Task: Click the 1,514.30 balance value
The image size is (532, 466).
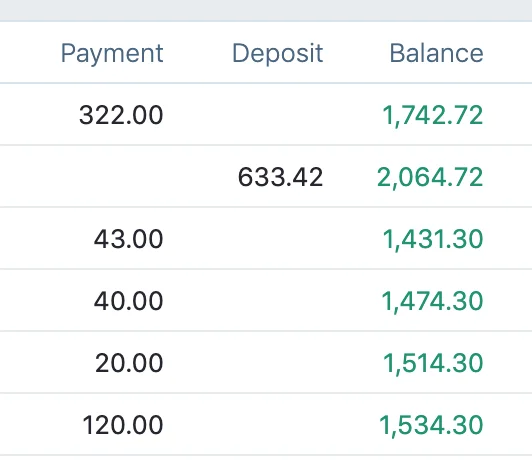Action: (x=433, y=363)
